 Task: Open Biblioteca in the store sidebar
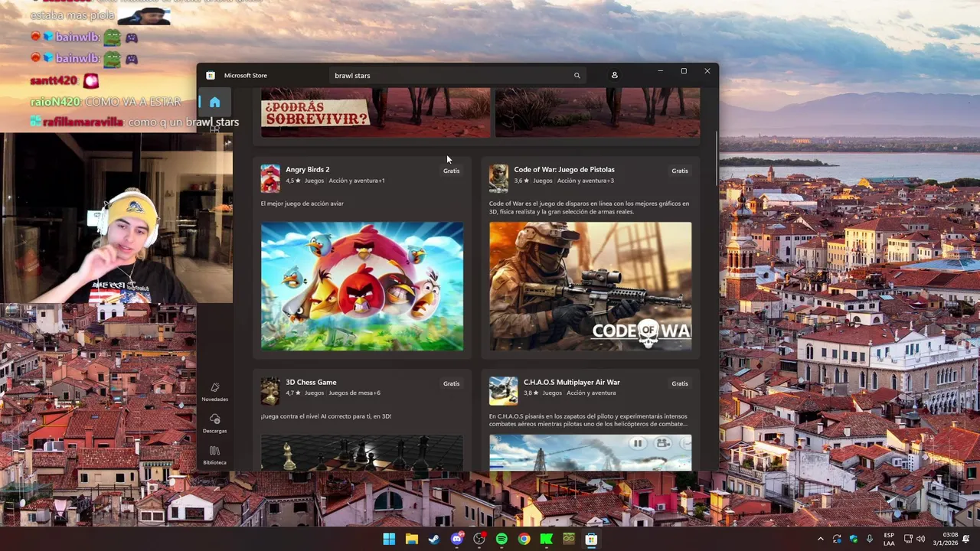coord(214,455)
